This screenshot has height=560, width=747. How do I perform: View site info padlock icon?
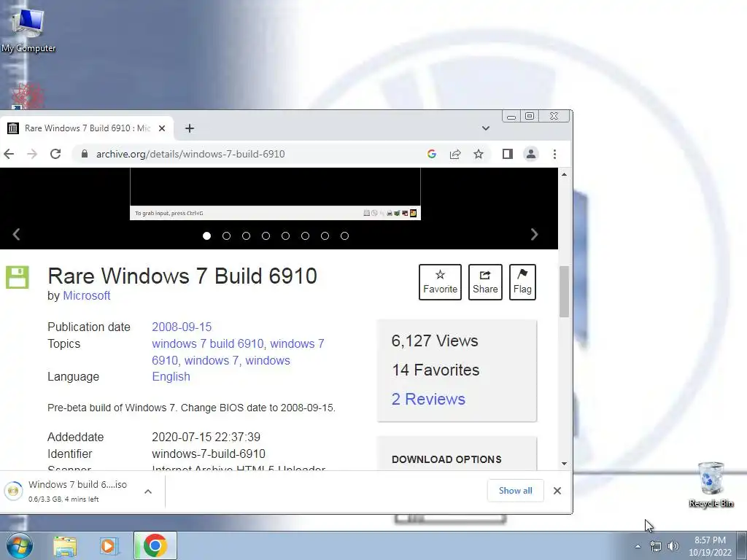tap(85, 154)
